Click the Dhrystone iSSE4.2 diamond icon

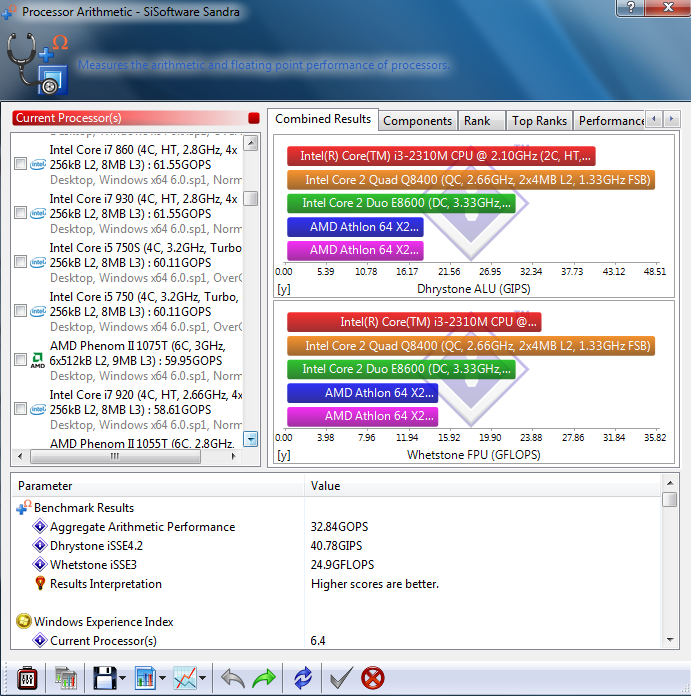click(40, 546)
